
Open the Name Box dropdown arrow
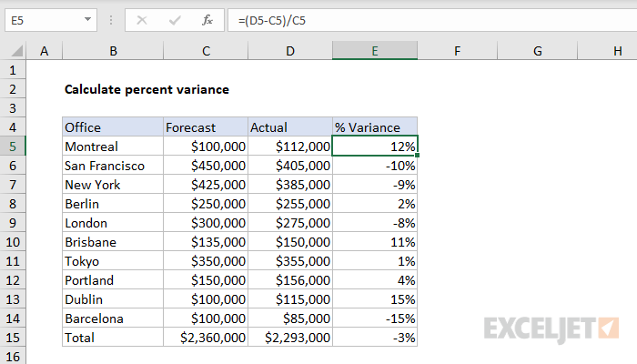point(86,19)
